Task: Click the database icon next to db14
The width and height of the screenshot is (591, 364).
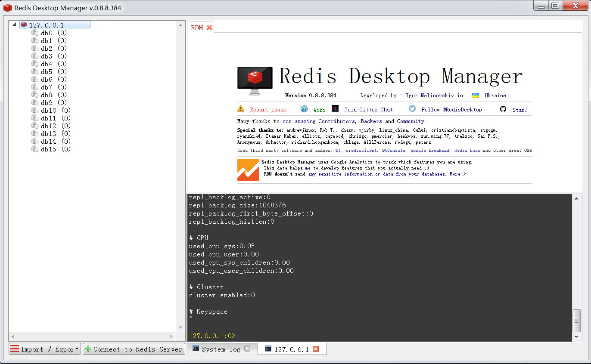Action: (35, 141)
